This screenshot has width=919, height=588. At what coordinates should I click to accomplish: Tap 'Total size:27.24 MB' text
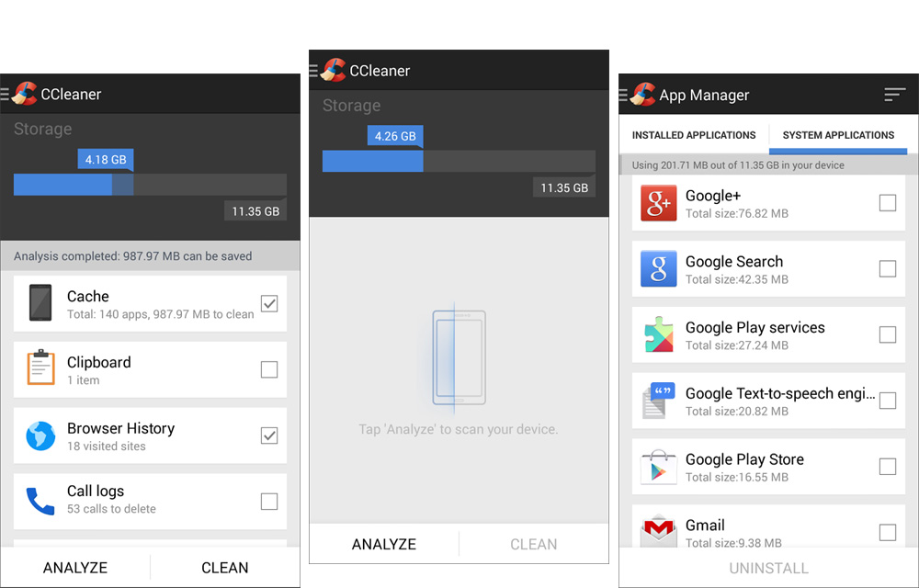737,345
